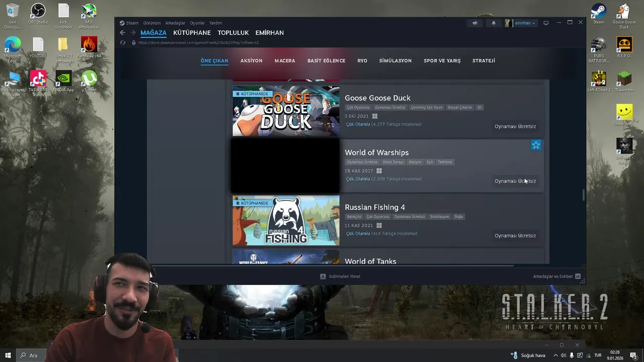Open Russian Fishing 4 title link
Viewport: 644px width, 362px height.
375,207
